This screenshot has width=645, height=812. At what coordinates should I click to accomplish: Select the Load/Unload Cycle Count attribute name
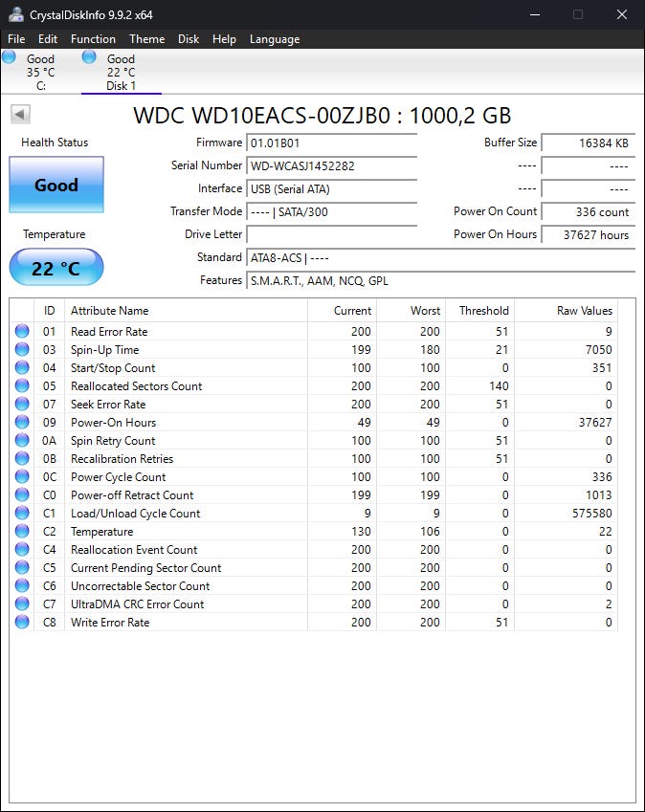[135, 514]
